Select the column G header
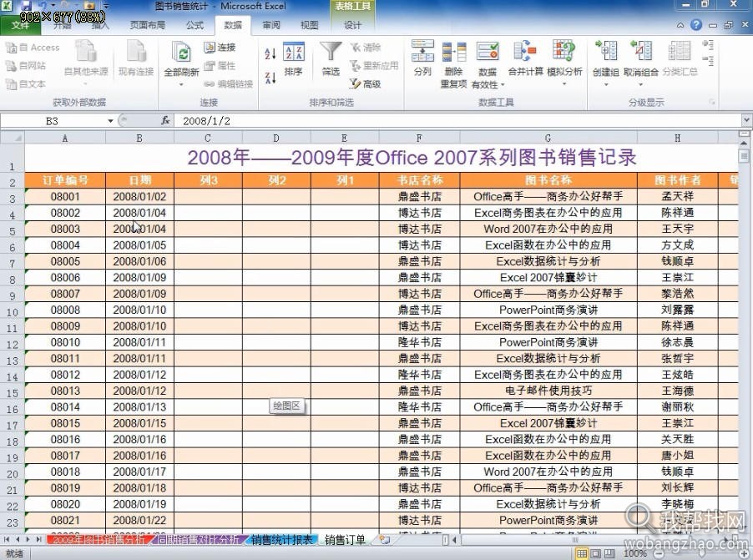Screen dimensions: 753x560 point(548,139)
